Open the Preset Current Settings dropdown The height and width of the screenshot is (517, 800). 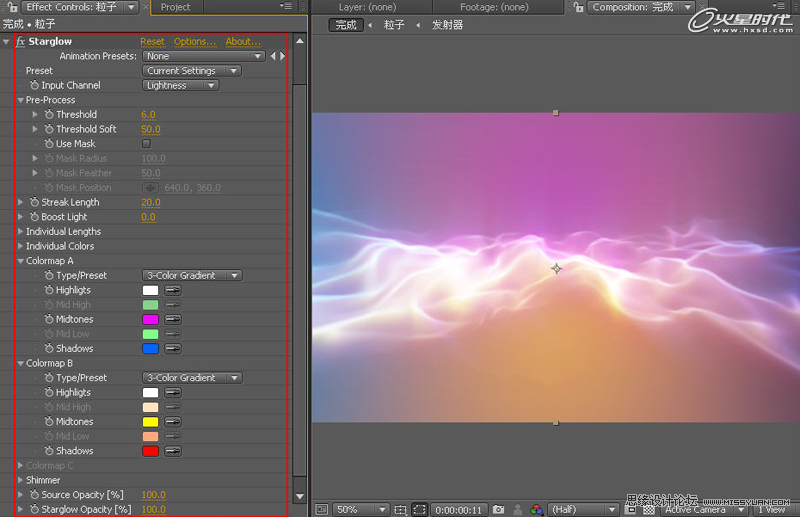[x=192, y=71]
